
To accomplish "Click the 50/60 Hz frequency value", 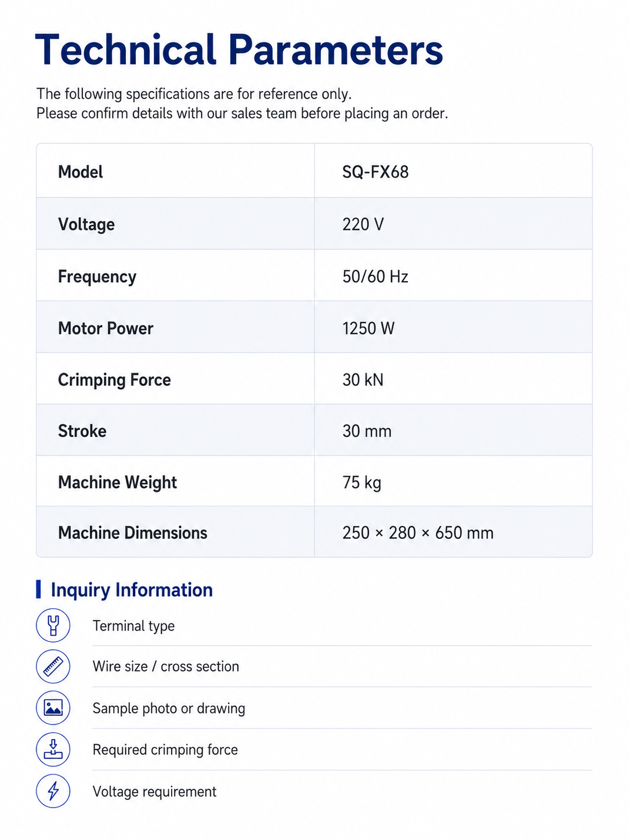I will (375, 276).
